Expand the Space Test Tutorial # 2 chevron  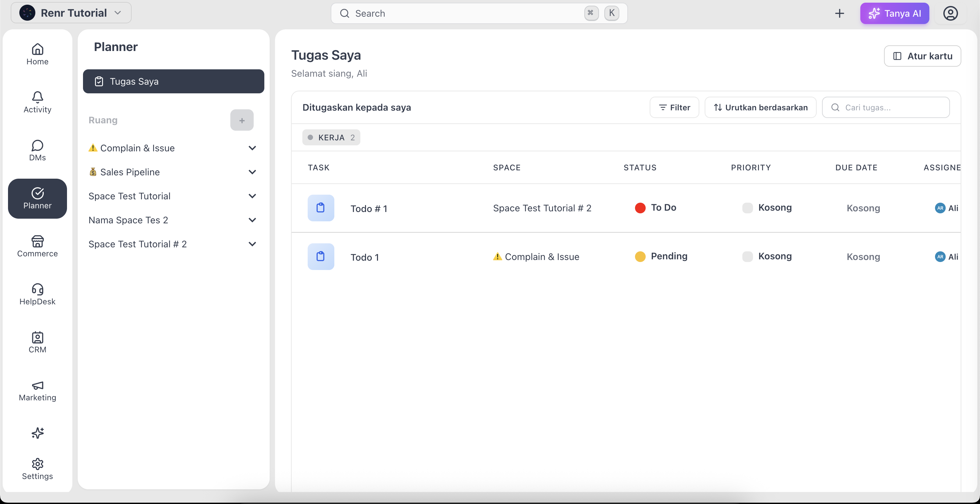click(252, 244)
